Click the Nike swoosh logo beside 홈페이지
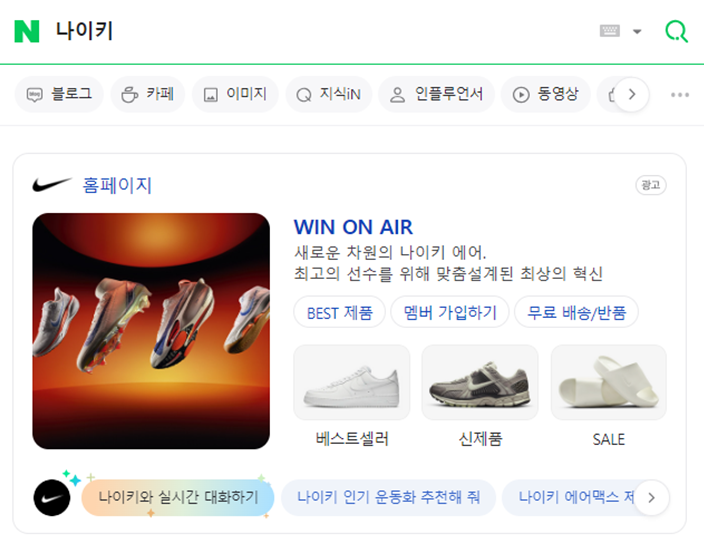 (x=52, y=184)
